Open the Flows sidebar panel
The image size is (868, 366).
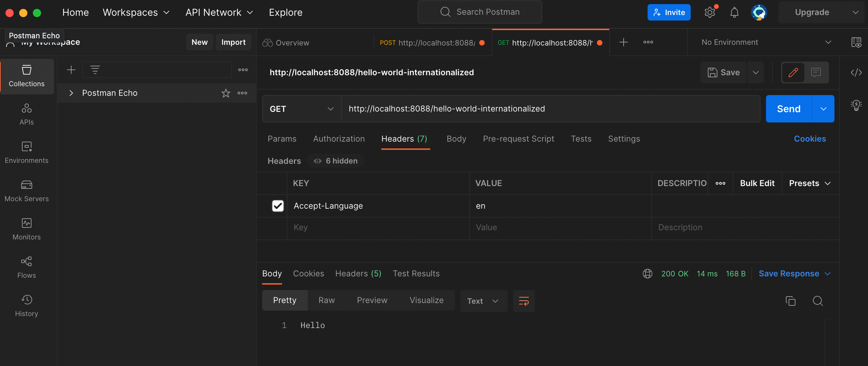pyautogui.click(x=27, y=268)
